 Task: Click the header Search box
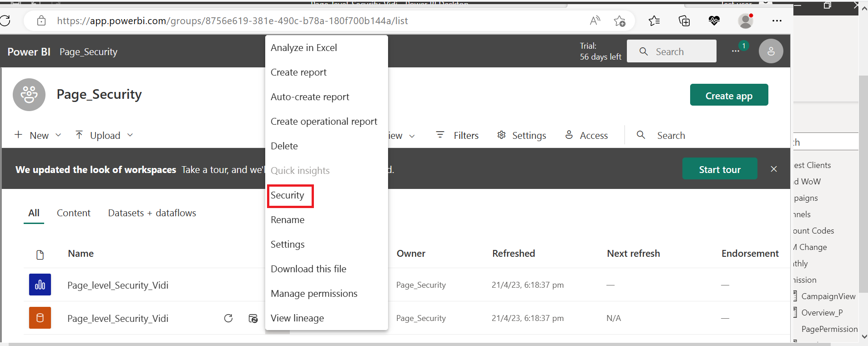(x=671, y=51)
